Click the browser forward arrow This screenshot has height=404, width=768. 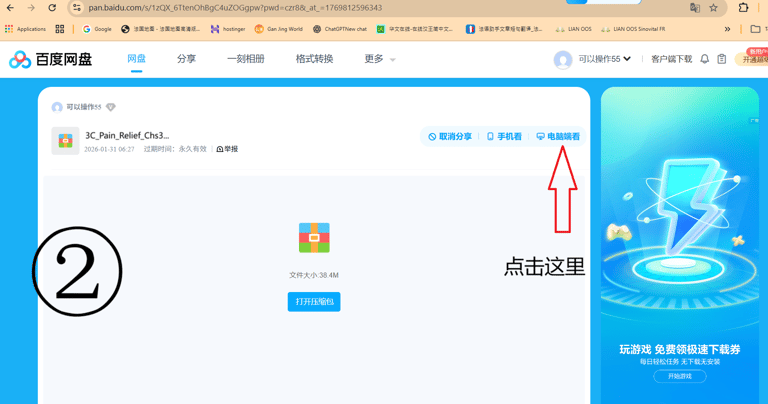point(31,8)
